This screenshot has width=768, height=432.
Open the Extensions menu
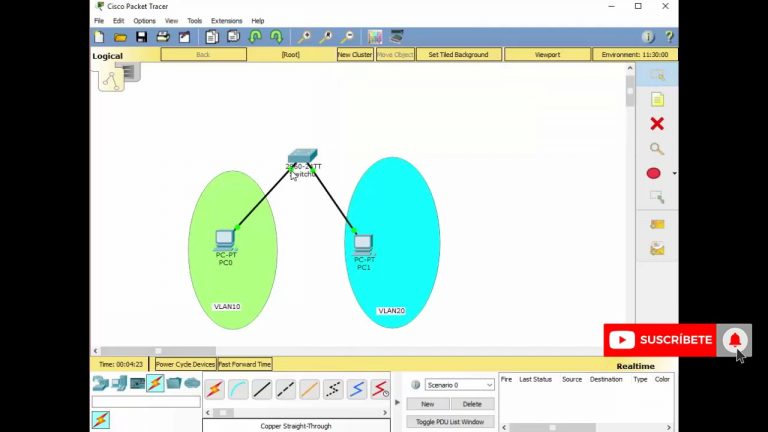227,21
